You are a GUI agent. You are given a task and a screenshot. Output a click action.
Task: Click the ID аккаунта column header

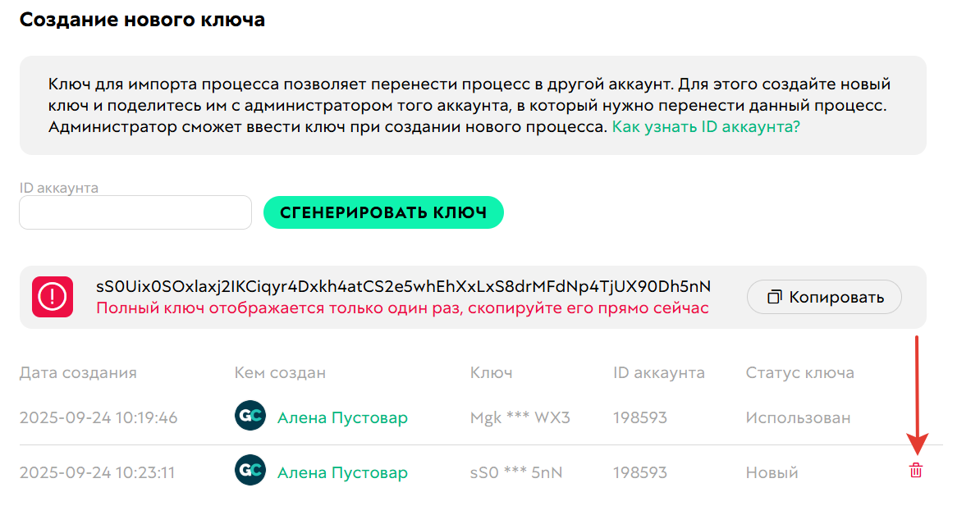[658, 373]
